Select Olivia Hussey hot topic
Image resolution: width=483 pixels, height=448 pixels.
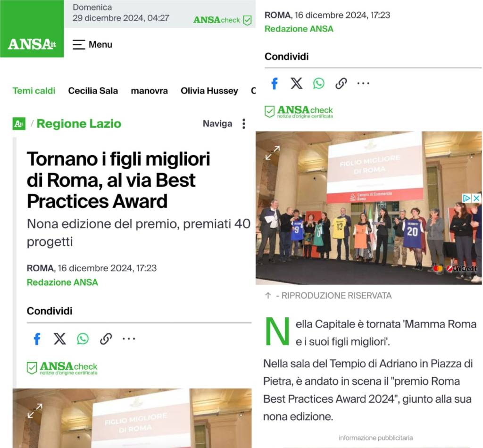[209, 91]
